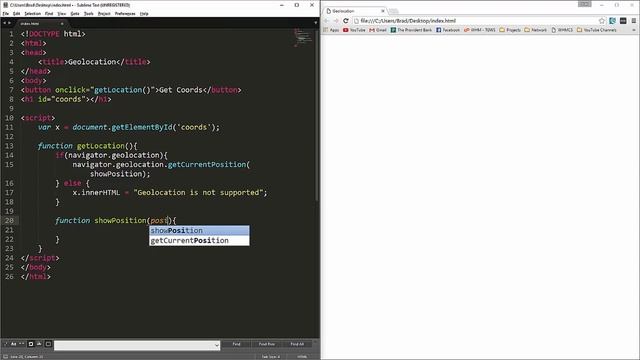Open the Edit menu in Sublime Text
Screen dimensions: 640x360
(x=16, y=13)
